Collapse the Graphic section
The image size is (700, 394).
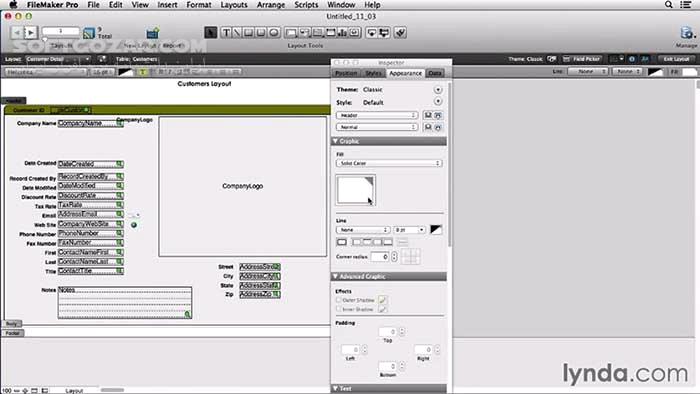335,141
